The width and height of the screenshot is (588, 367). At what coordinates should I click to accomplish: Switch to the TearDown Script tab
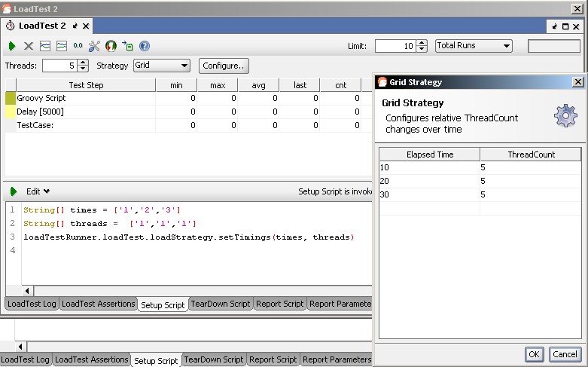[x=220, y=304]
